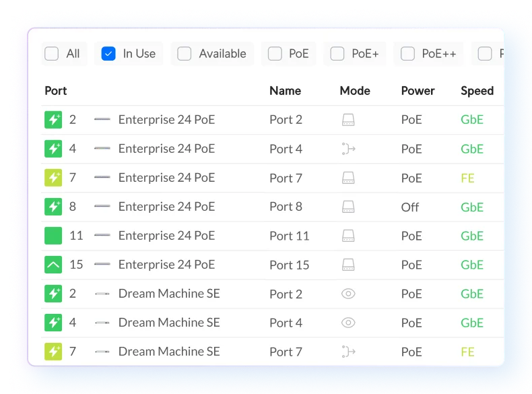Click 'Dream Machine SE' text in port 4 row
The image size is (532, 394).
tap(169, 323)
